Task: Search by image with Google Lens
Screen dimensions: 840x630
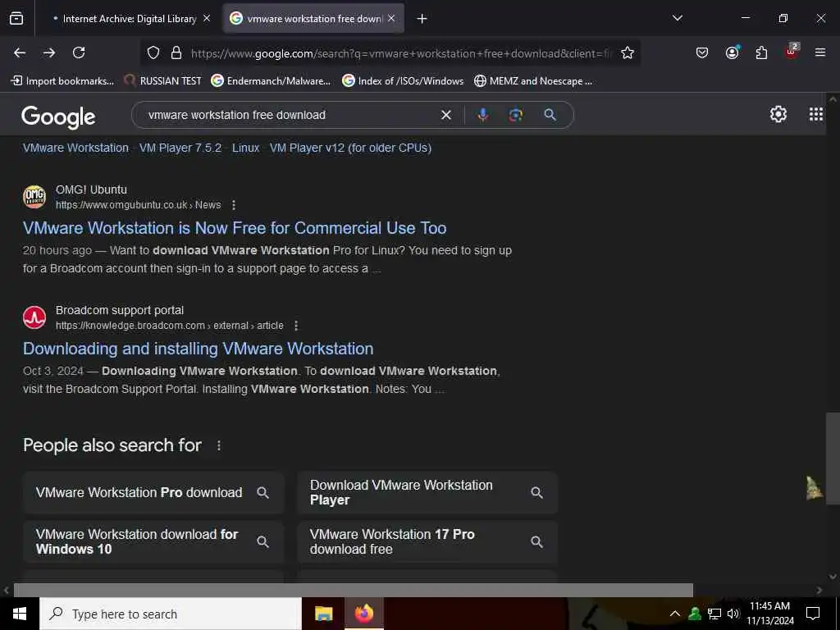Action: click(515, 115)
